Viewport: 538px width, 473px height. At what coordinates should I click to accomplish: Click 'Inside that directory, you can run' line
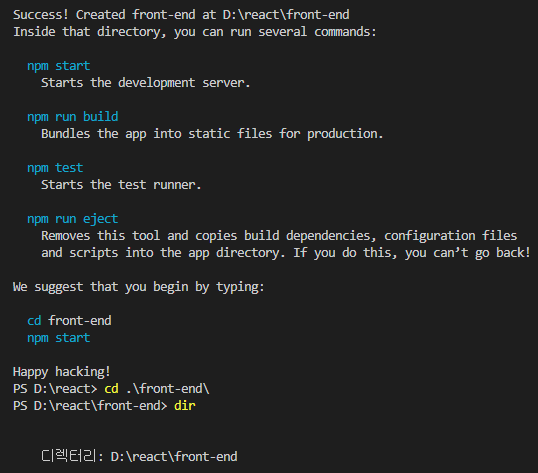(195, 32)
